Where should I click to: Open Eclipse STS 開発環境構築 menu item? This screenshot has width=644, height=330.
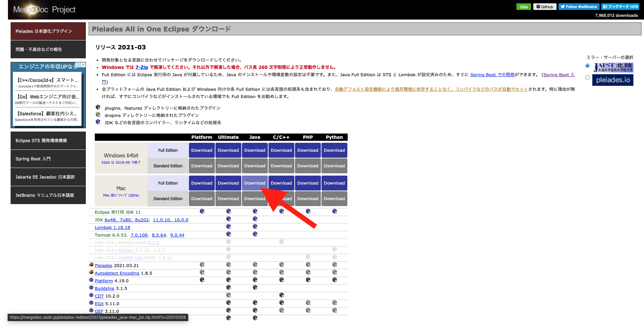pos(48,140)
